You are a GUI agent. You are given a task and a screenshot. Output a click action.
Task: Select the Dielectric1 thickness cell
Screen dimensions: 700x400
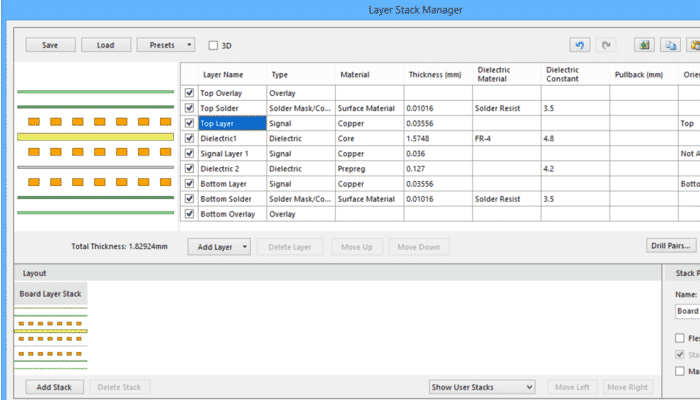(437, 138)
